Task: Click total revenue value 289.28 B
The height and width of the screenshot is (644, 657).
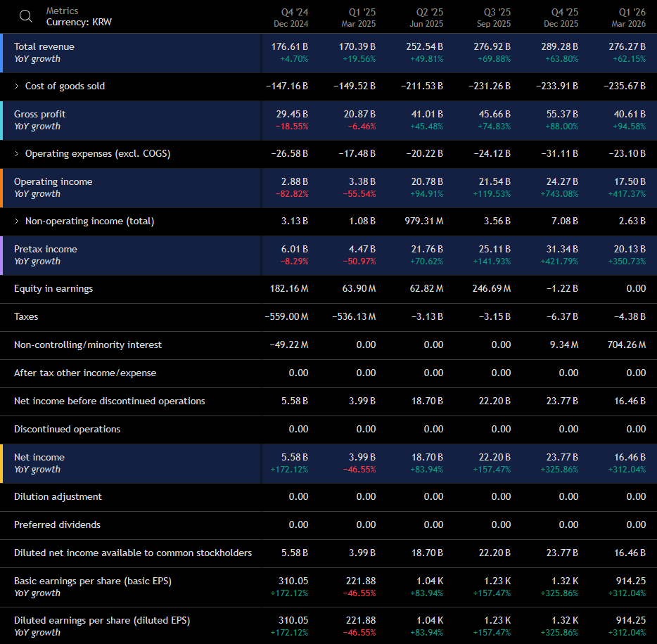Action: point(559,46)
